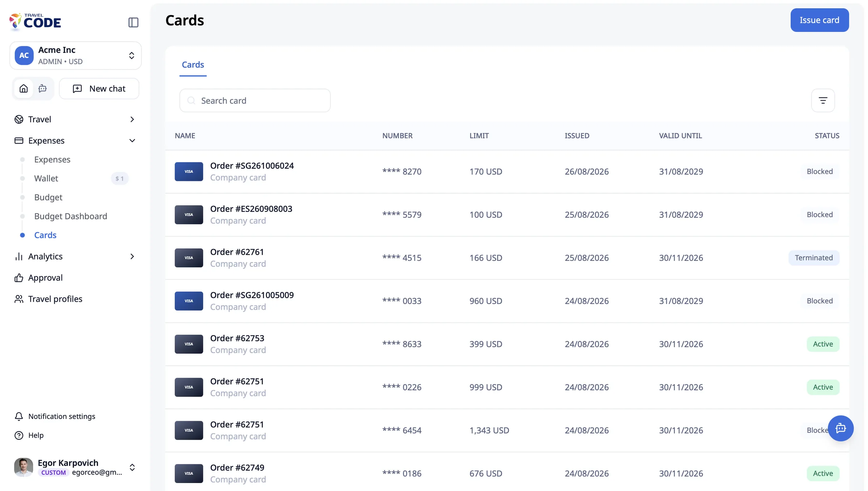Click the Issue card button

(x=819, y=20)
